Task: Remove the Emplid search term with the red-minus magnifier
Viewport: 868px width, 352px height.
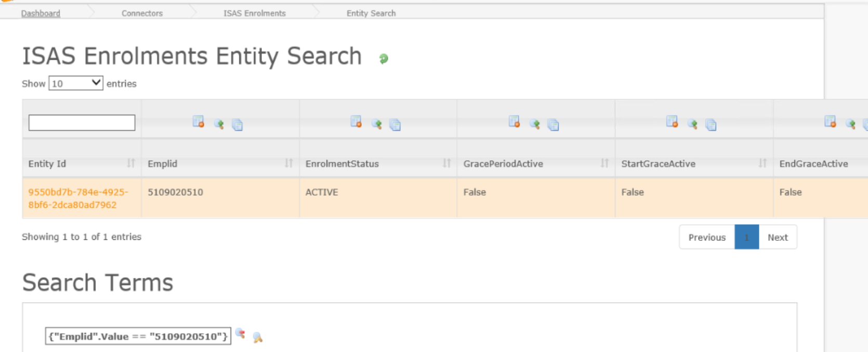Action: (x=240, y=333)
